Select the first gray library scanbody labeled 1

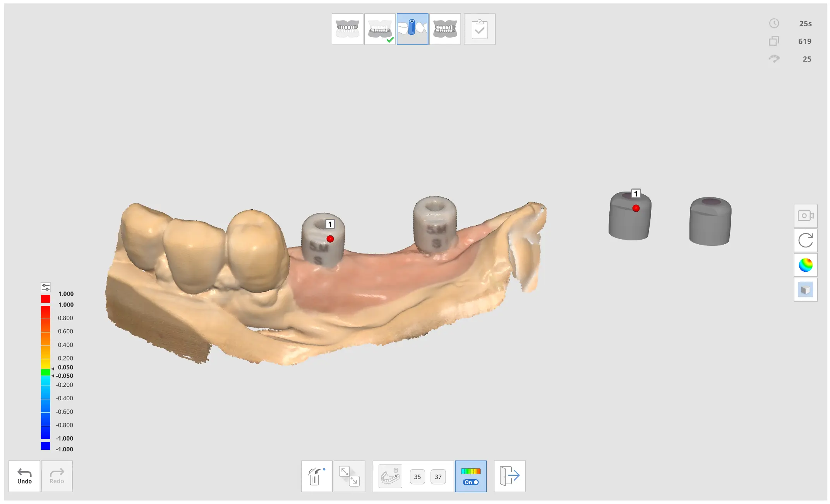pos(630,216)
